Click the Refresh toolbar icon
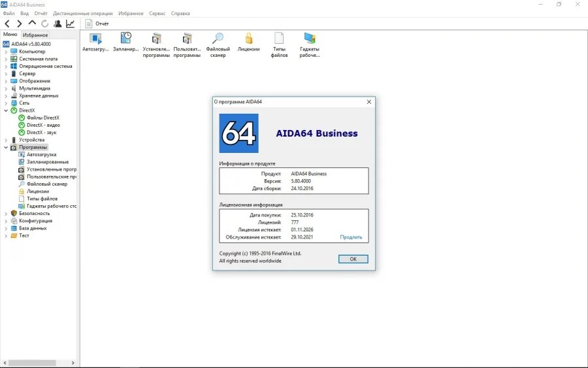588x368 pixels. 45,24
